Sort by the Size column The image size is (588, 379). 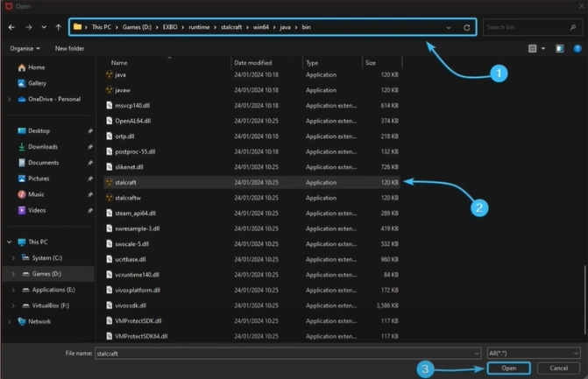[371, 63]
